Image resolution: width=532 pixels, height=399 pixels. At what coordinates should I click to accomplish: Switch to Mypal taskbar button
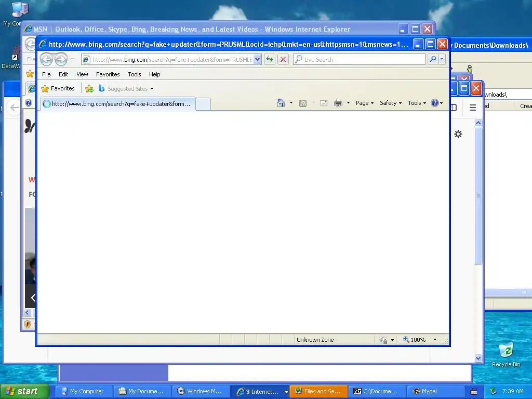tap(435, 391)
